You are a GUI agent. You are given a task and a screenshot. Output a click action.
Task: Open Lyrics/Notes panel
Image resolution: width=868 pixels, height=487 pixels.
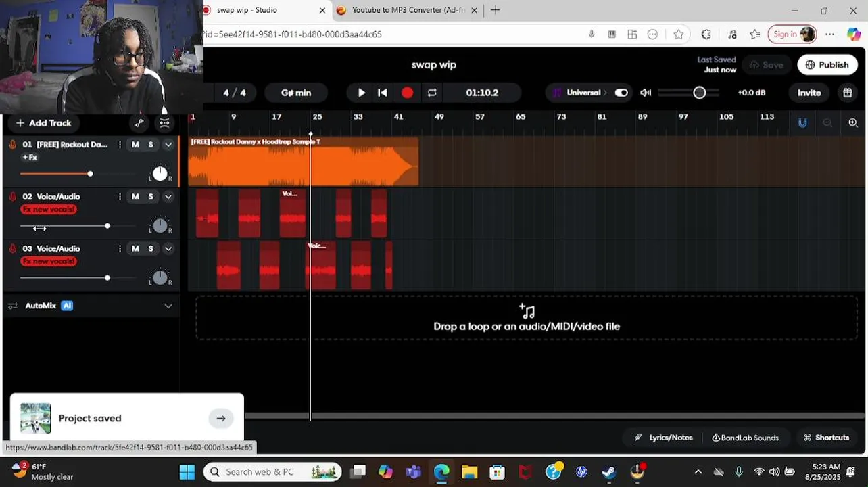(664, 438)
